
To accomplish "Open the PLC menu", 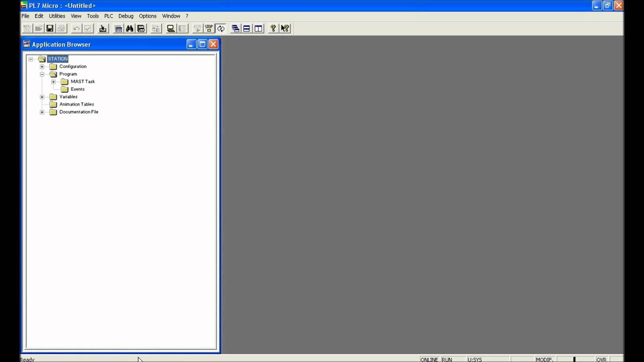I will (x=109, y=16).
